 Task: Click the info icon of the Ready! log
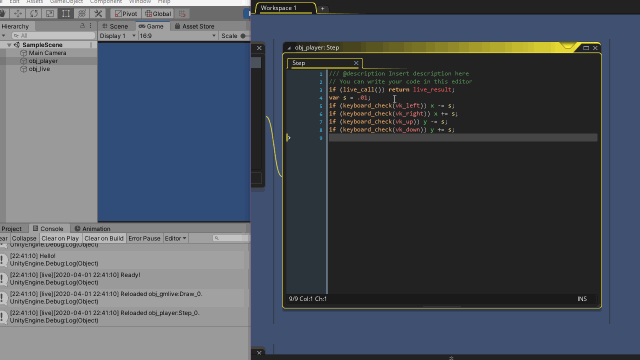[x=3, y=279]
